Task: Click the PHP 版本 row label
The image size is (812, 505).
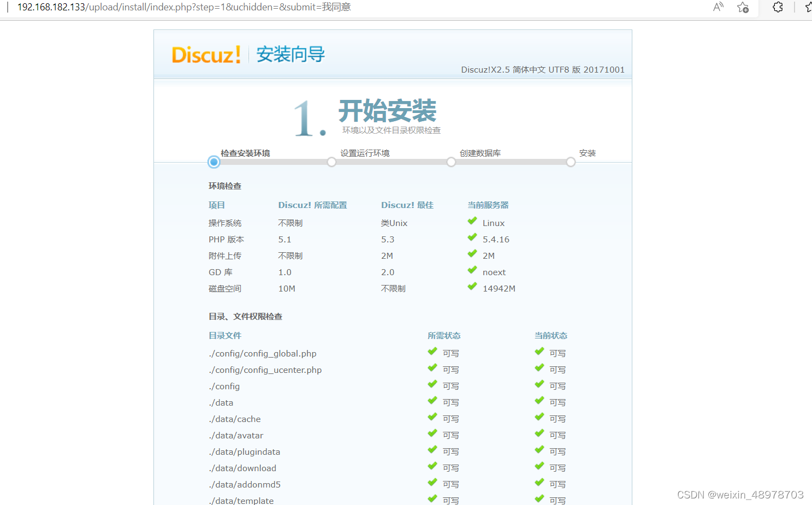Action: pyautogui.click(x=227, y=240)
